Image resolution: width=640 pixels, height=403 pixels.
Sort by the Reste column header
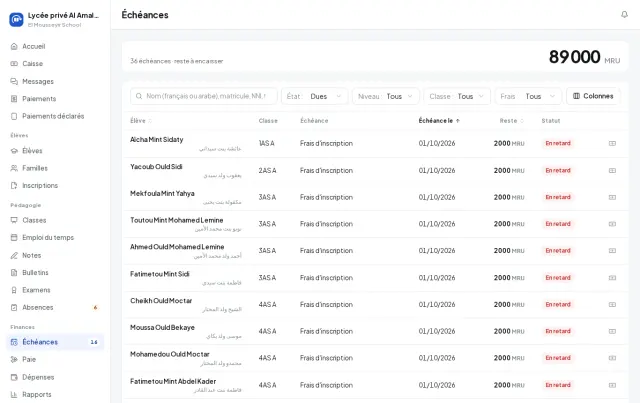coord(511,121)
